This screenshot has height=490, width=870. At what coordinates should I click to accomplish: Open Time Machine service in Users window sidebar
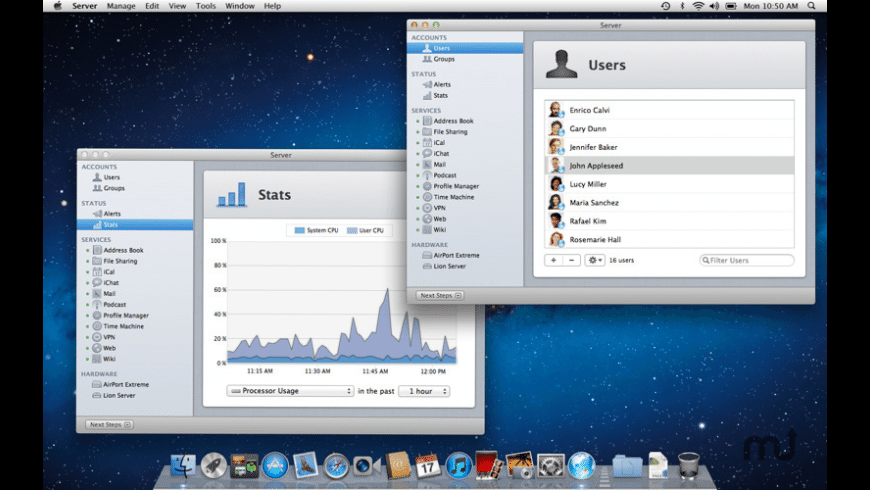coord(453,197)
